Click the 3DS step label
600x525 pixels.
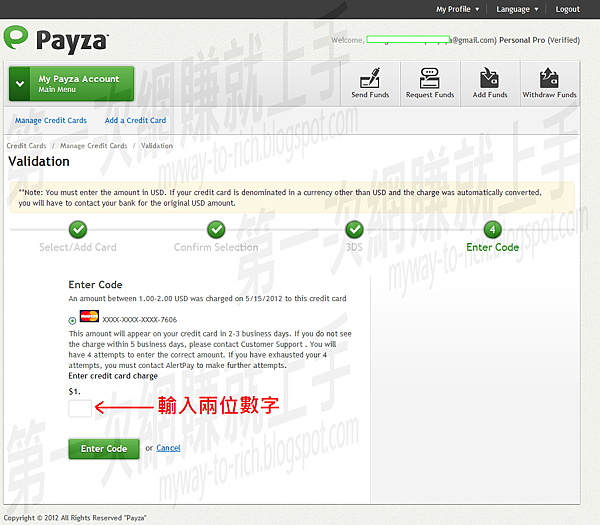tap(354, 248)
